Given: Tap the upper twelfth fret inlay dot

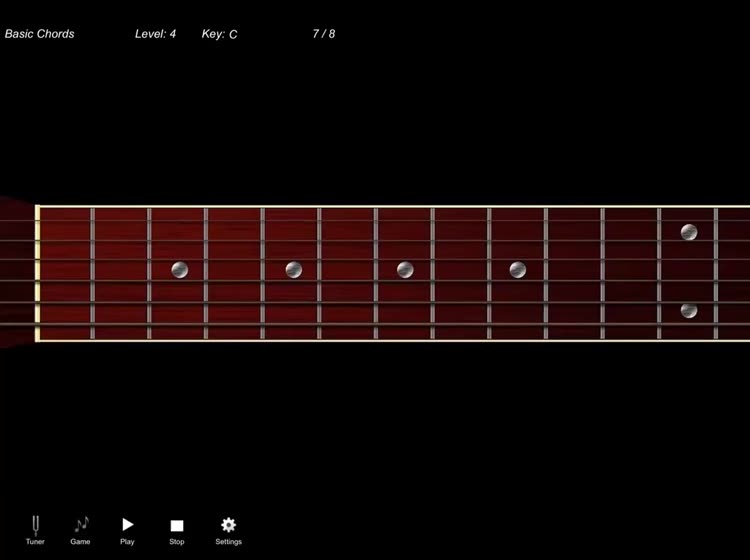Looking at the screenshot, I should 689,232.
